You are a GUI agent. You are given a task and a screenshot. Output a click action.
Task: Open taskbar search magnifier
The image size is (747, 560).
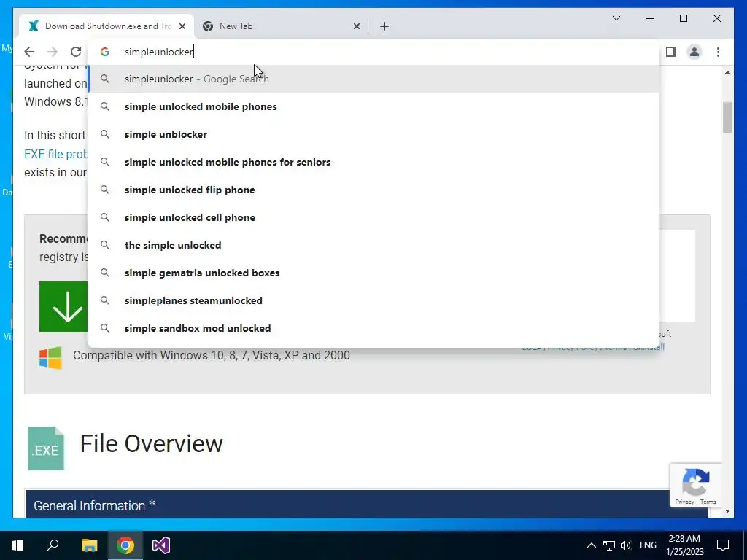53,545
